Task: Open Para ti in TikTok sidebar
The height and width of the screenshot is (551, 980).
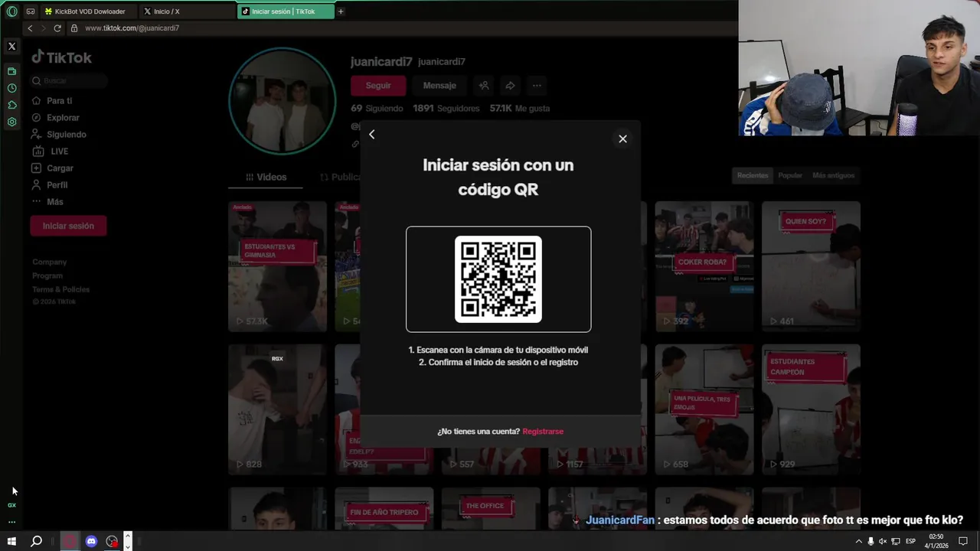Action: pyautogui.click(x=52, y=101)
